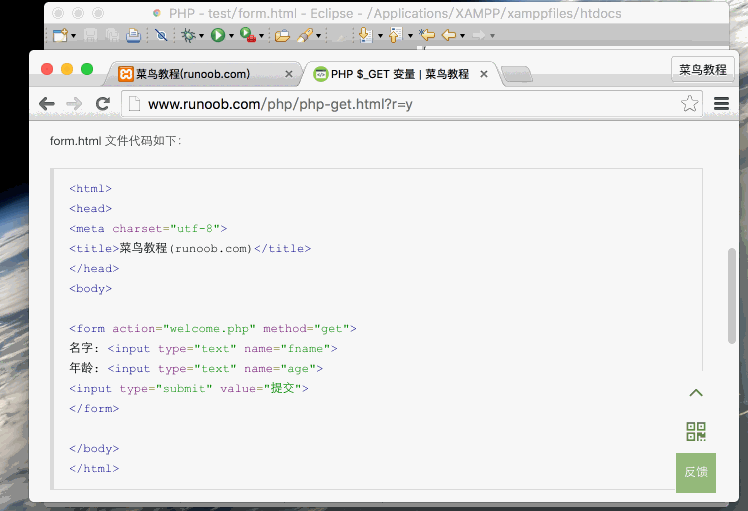Click the page's vertical scrollbar thumb
Image resolution: width=748 pixels, height=511 pixels.
[732, 295]
